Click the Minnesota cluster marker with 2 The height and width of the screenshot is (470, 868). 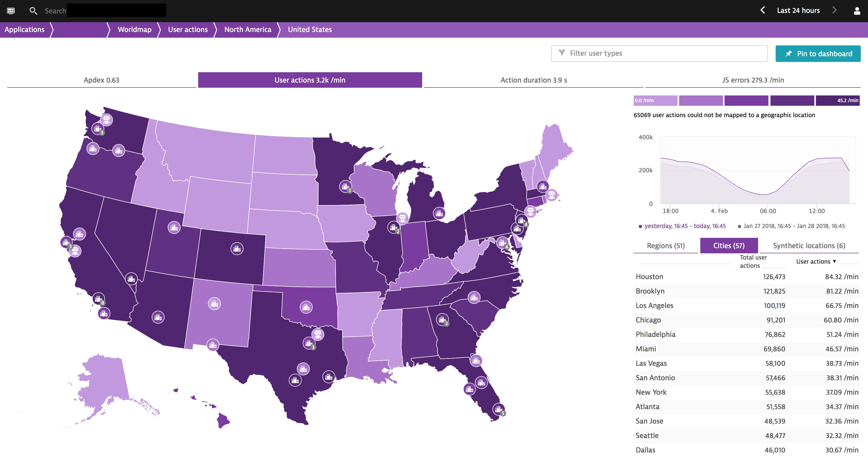[345, 186]
